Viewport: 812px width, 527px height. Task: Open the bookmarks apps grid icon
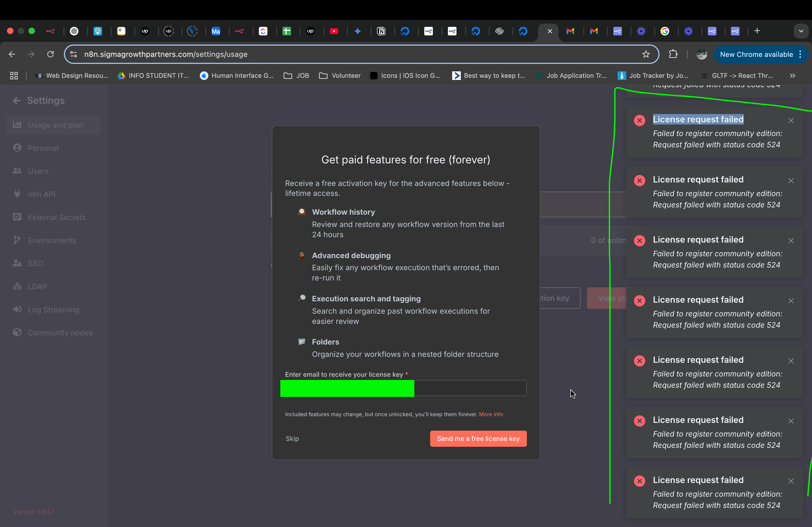pos(14,76)
